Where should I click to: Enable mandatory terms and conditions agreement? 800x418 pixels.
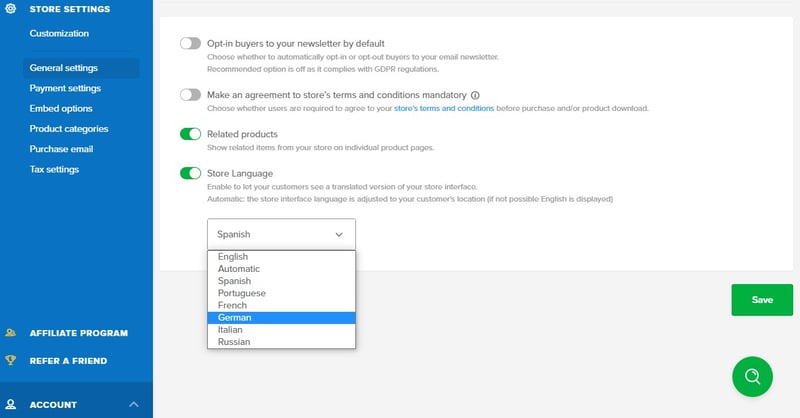(190, 95)
